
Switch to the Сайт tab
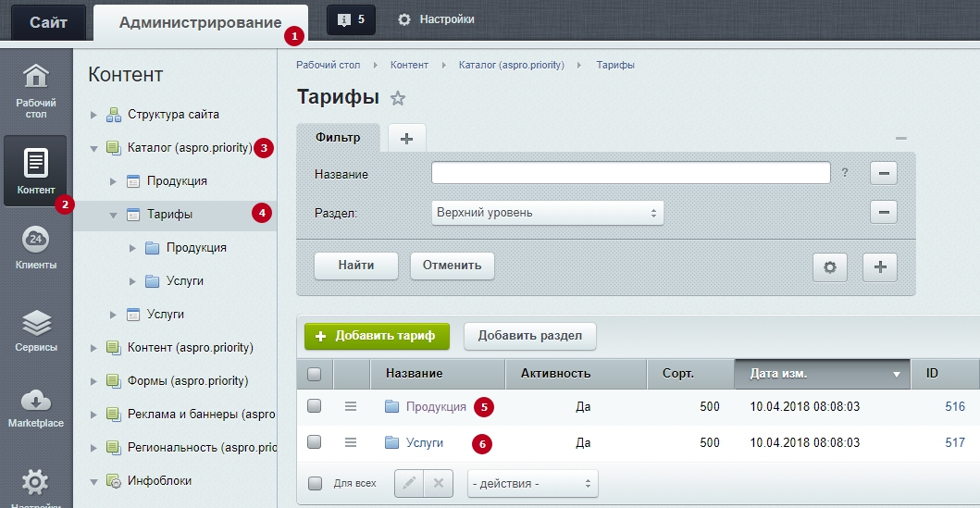(48, 22)
